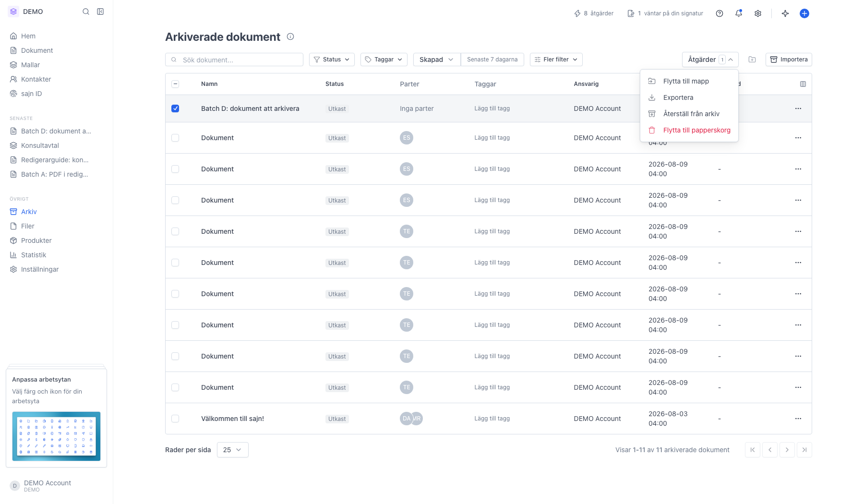Image resolution: width=864 pixels, height=504 pixels.
Task: Open the column settings icon in table header
Action: click(803, 84)
